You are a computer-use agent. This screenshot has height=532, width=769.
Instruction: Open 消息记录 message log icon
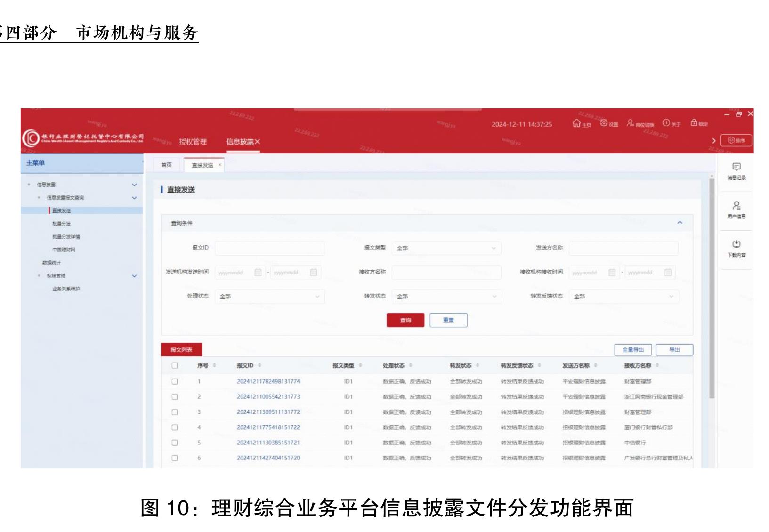point(737,171)
